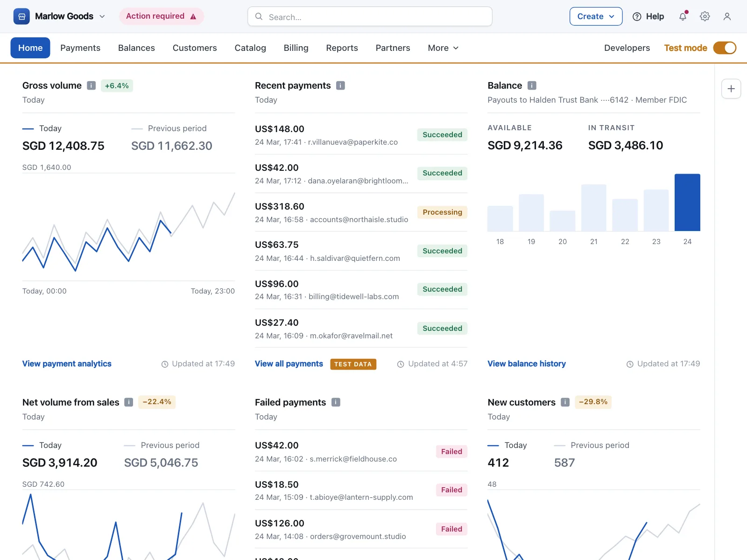The image size is (747, 560).
Task: Open the US$148.00 payment from r.villanueva
Action: pyautogui.click(x=361, y=135)
